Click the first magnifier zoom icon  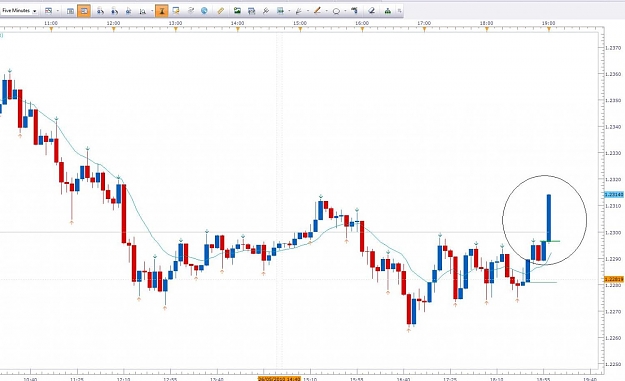100,11
